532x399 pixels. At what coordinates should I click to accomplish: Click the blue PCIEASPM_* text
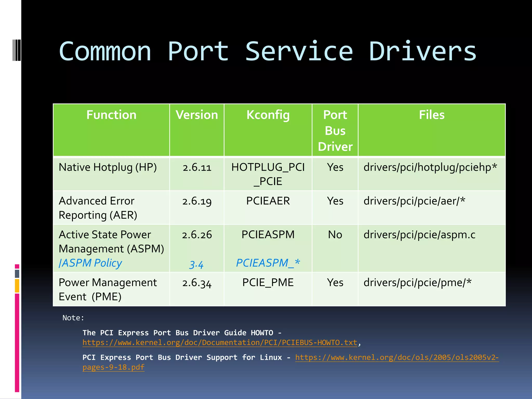click(x=268, y=263)
